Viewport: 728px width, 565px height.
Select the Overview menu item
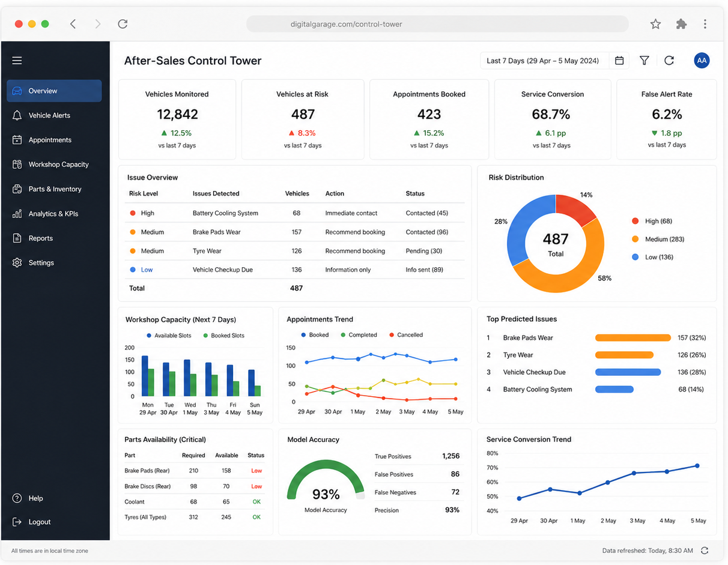tap(54, 91)
